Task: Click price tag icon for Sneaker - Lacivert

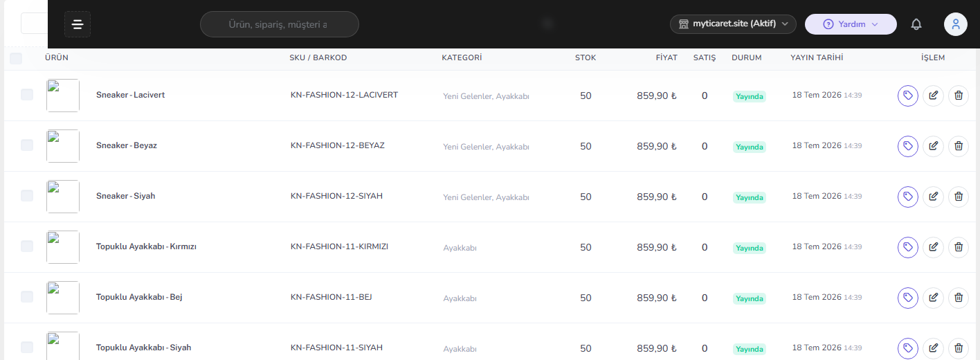Action: 908,96
